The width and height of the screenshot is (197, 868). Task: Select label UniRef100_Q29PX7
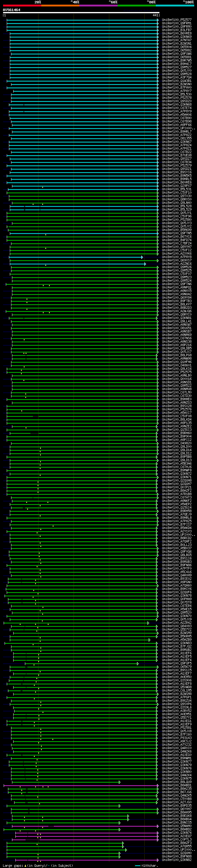[177, 186]
